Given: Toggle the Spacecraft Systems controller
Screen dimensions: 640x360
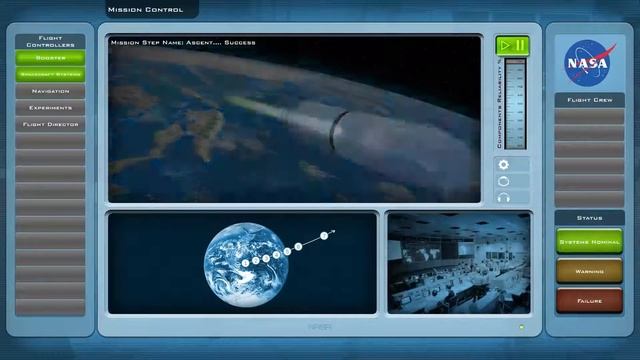Looking at the screenshot, I should (x=50, y=75).
